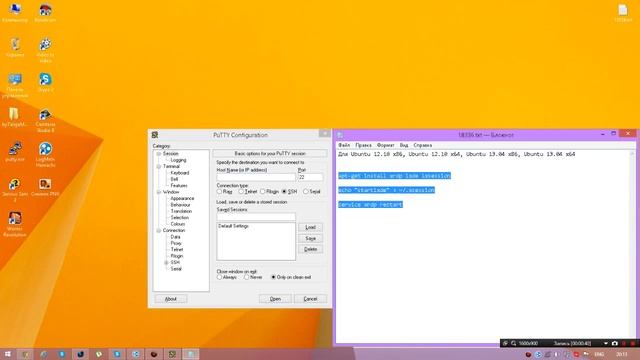Click the Notepad title bar icon
The width and height of the screenshot is (640, 360).
click(x=340, y=135)
